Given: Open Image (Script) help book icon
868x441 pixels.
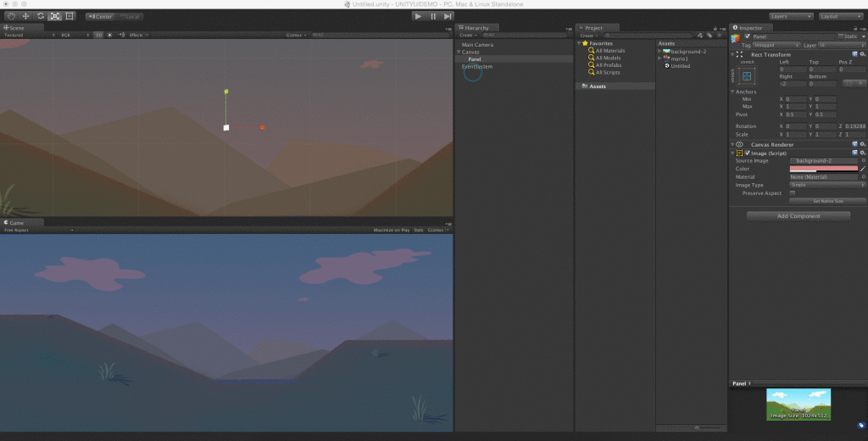Looking at the screenshot, I should click(854, 153).
